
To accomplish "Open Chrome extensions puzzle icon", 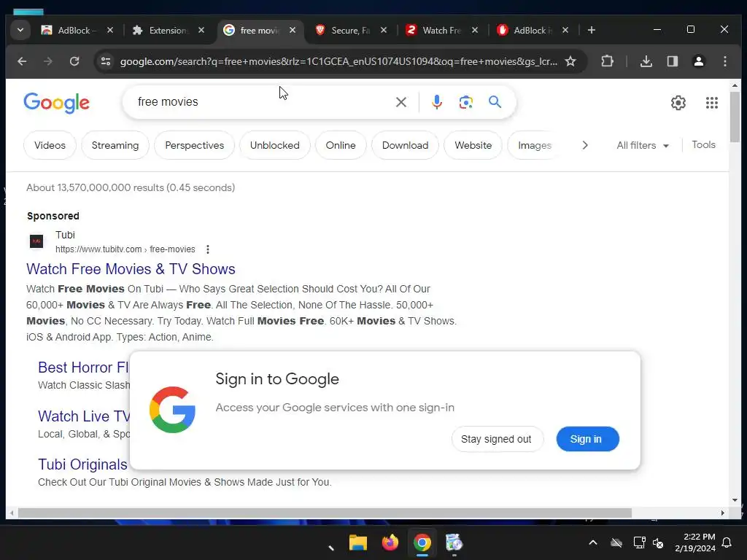I will pos(607,61).
